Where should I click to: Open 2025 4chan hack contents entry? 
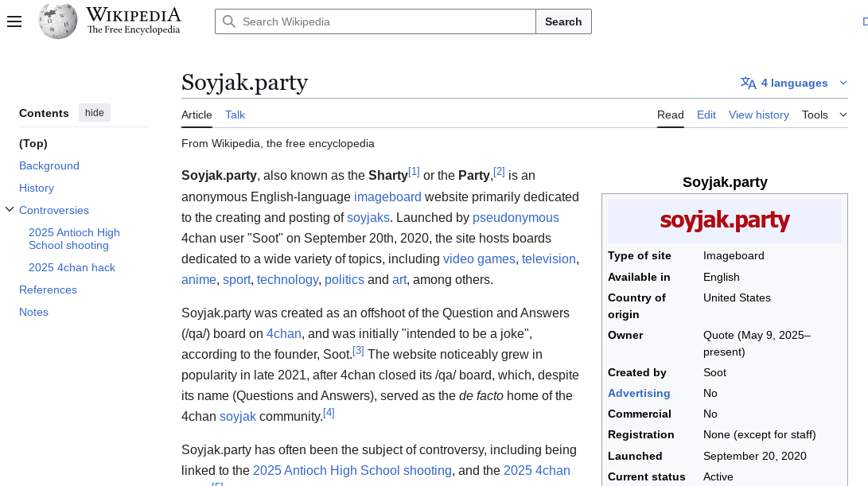tap(72, 267)
